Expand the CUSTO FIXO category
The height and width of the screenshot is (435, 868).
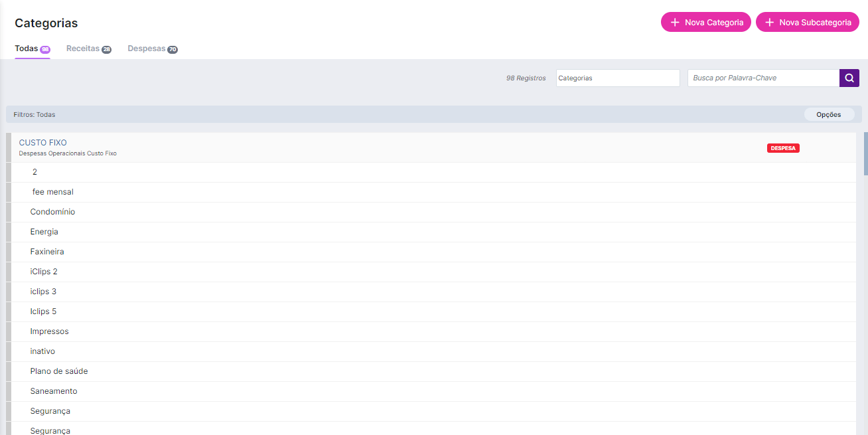(x=42, y=142)
